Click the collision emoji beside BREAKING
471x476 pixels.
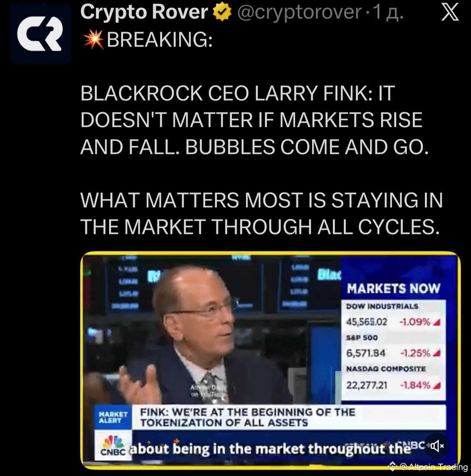click(93, 39)
